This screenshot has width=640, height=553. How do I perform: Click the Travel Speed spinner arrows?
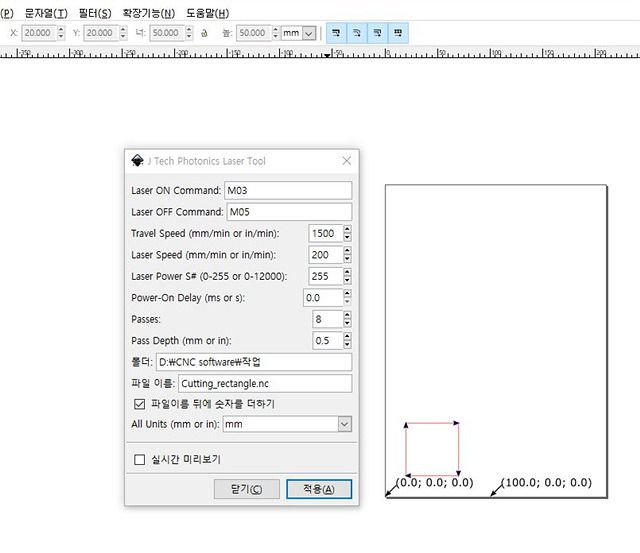(x=347, y=233)
